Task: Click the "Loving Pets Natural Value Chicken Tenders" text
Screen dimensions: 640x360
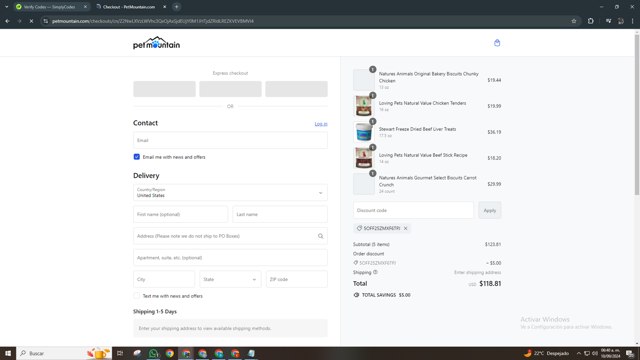Action: 422,103
